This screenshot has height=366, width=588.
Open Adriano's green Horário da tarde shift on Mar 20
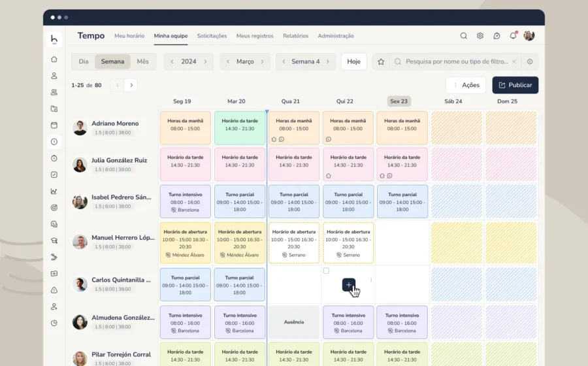coord(240,128)
